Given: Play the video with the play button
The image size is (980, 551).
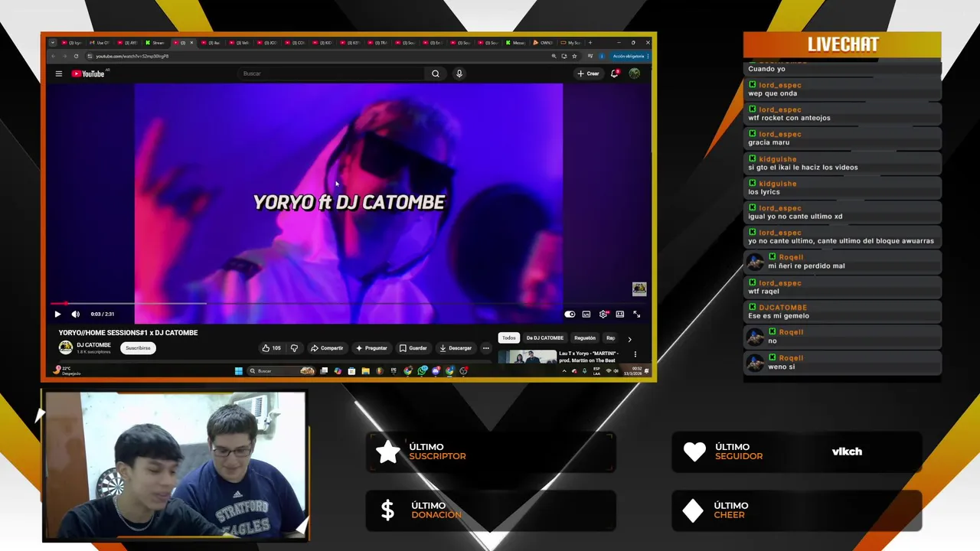Looking at the screenshot, I should click(x=57, y=314).
